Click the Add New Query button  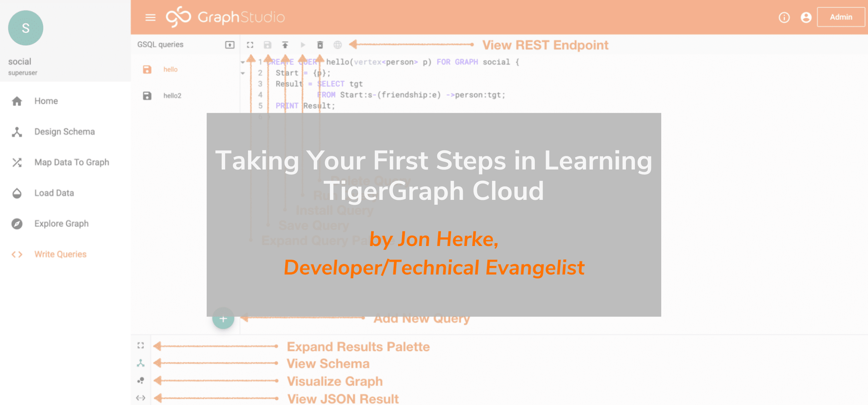pyautogui.click(x=224, y=318)
